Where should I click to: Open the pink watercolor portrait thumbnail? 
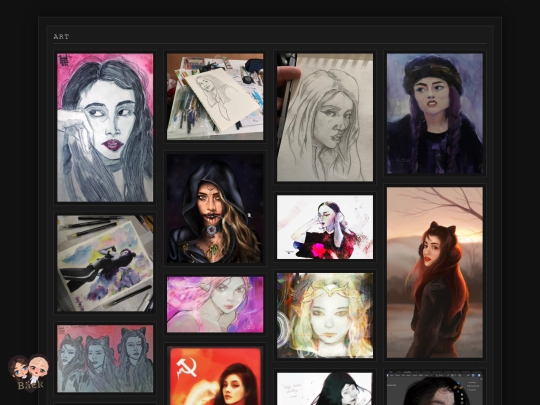105,127
